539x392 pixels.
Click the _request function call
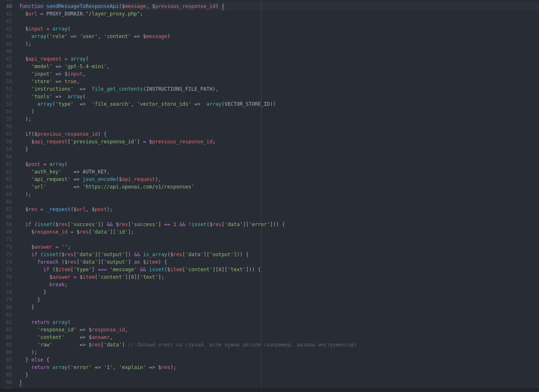58,209
